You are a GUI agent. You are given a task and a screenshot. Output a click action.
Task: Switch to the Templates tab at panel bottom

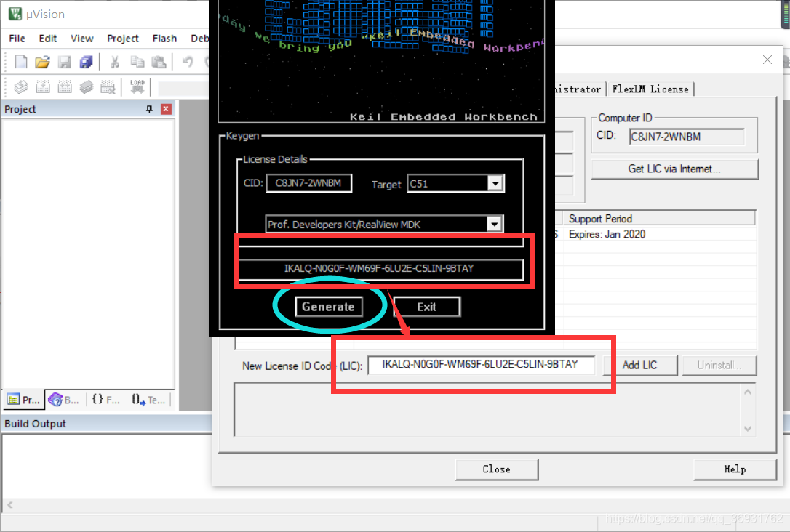[x=148, y=400]
